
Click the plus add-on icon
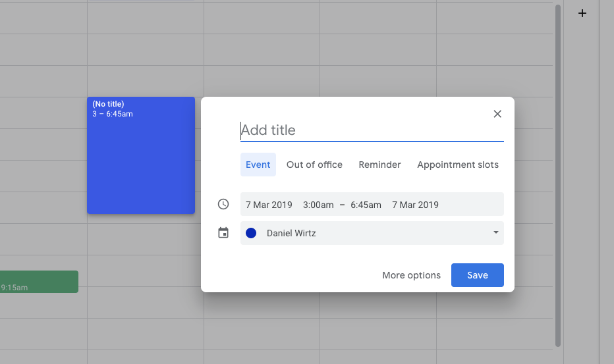[582, 13]
